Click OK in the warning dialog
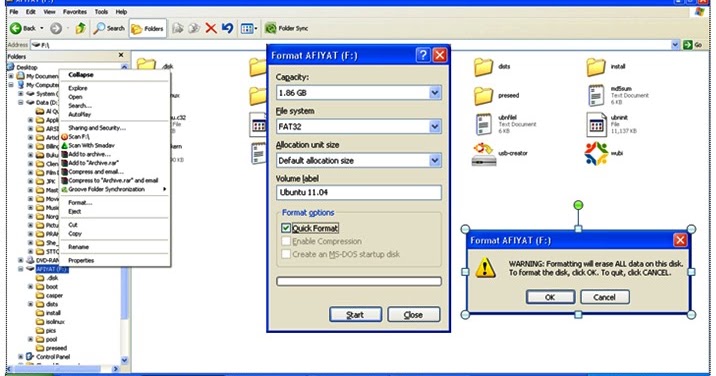The image size is (716, 376). coord(550,297)
